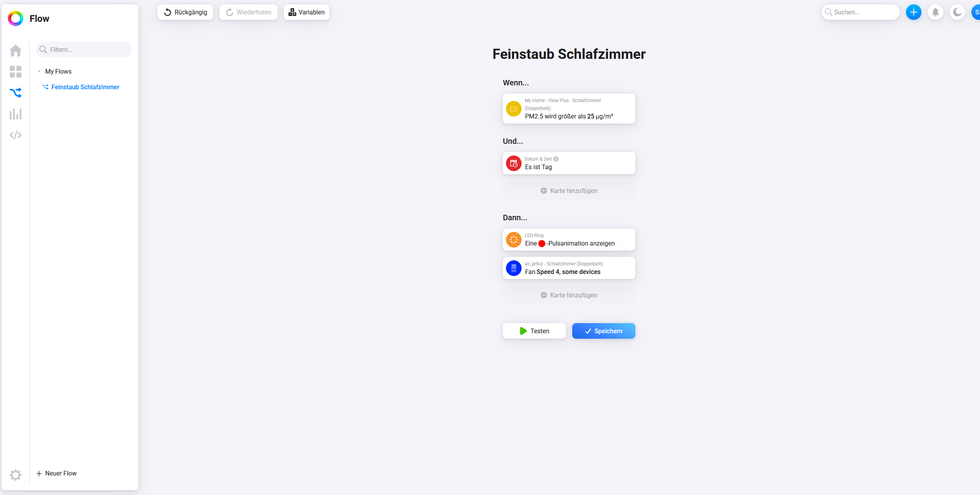Click the info icon beside Datum & Zeit
980x495 pixels.
(556, 159)
